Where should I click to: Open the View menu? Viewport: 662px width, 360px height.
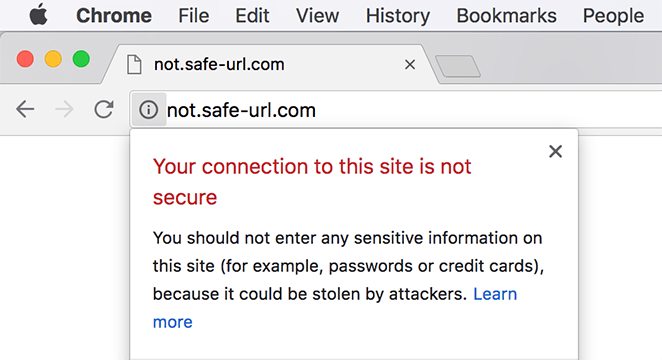click(317, 16)
